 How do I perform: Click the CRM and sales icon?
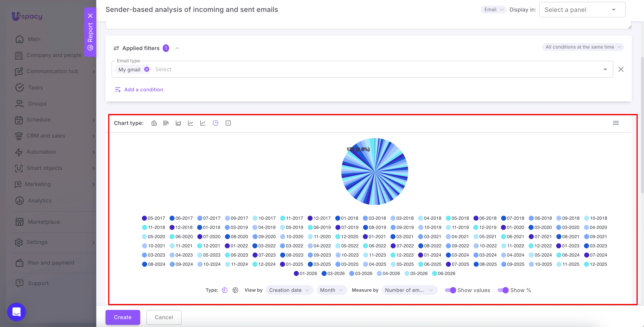[x=19, y=136]
